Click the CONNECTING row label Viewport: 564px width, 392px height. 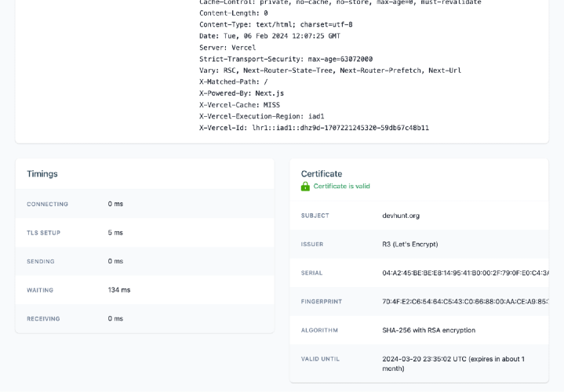click(47, 205)
